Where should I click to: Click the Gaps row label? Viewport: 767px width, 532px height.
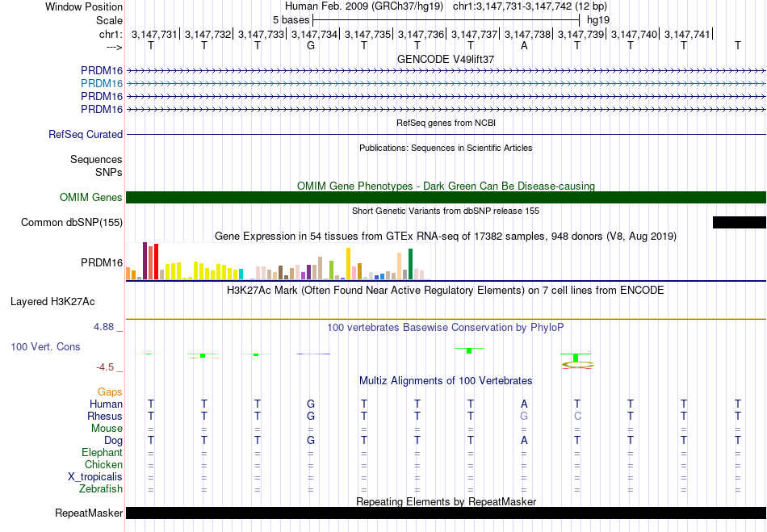coord(110,392)
